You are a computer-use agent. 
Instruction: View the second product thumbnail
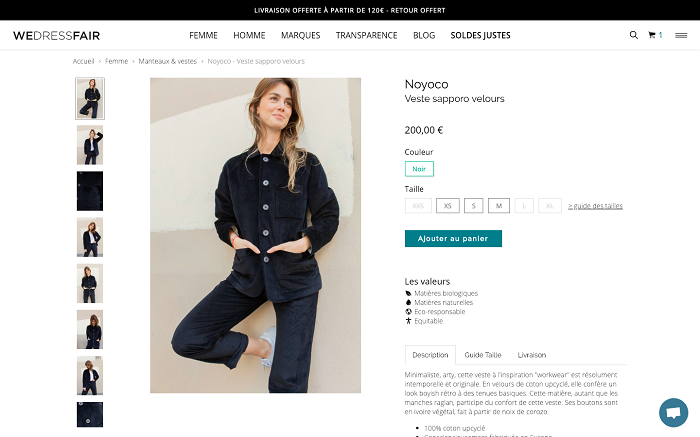[90, 145]
